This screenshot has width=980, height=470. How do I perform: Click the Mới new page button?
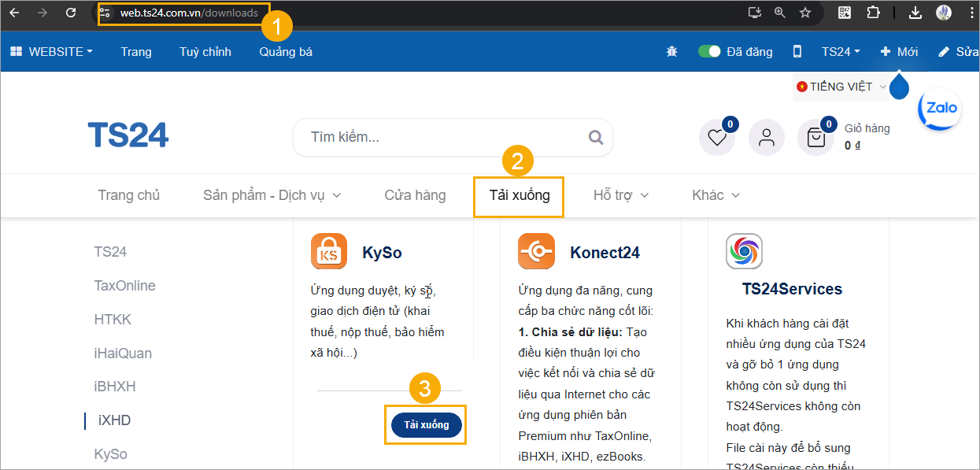pyautogui.click(x=899, y=51)
